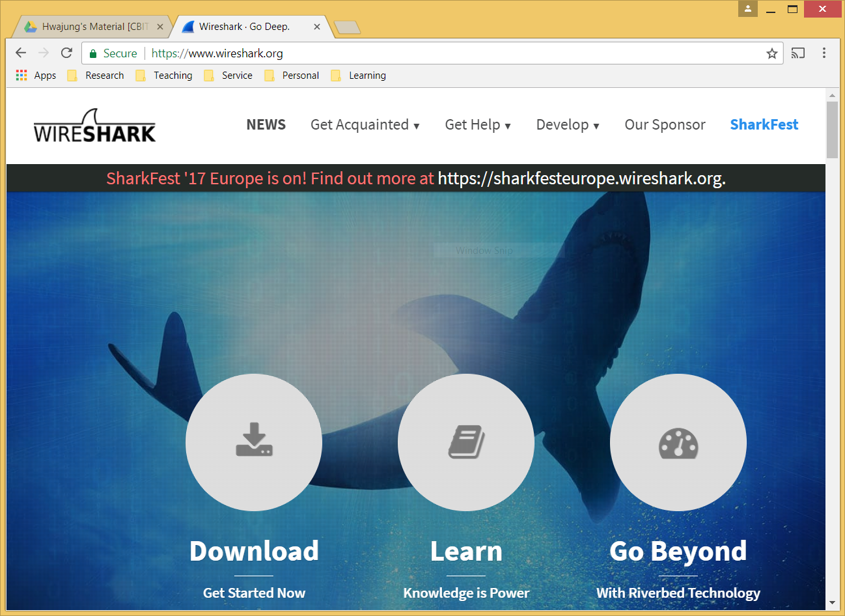Open the sharkfesteurope.wireshark.org link
Image resolution: width=845 pixels, height=616 pixels.
(581, 178)
